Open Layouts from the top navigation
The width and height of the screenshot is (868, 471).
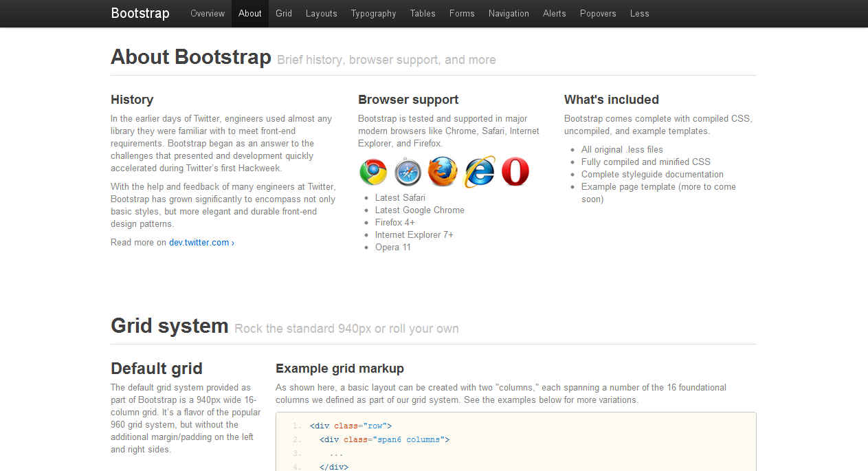322,13
